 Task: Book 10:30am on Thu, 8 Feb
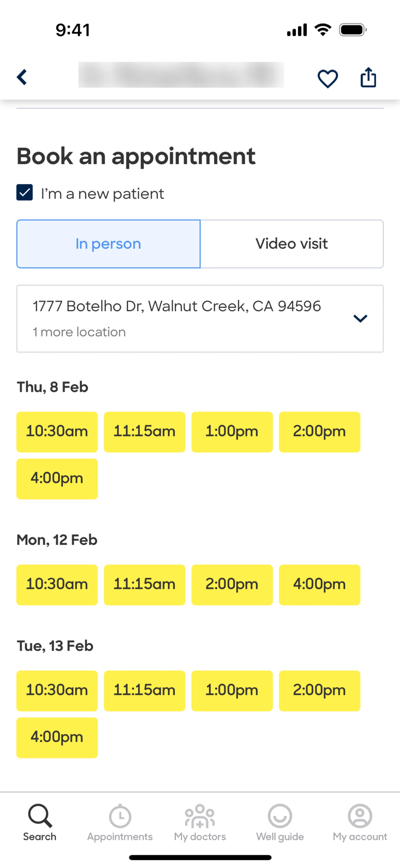pyautogui.click(x=57, y=432)
